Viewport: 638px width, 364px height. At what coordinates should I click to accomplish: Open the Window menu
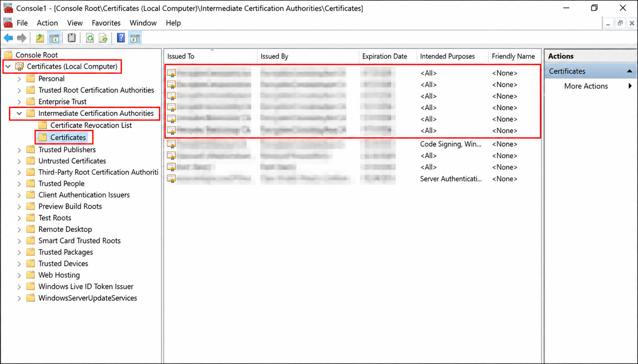[143, 23]
